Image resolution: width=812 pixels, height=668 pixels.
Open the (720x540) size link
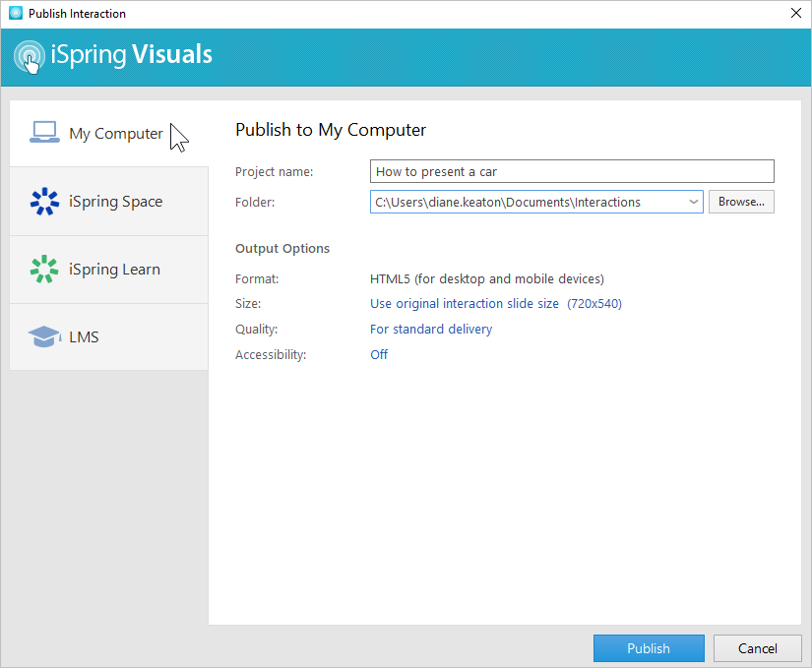coord(593,304)
